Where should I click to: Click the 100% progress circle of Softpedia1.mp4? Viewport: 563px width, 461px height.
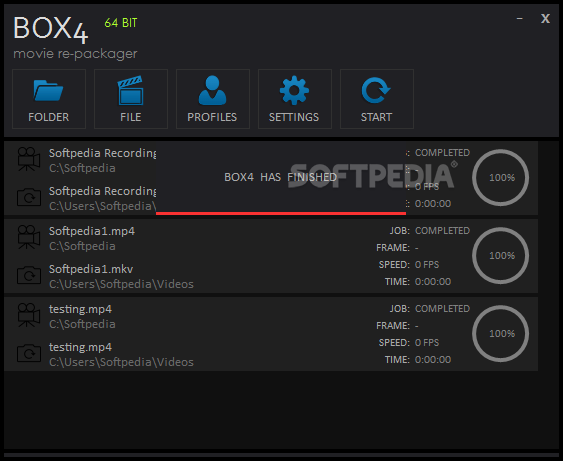point(501,256)
